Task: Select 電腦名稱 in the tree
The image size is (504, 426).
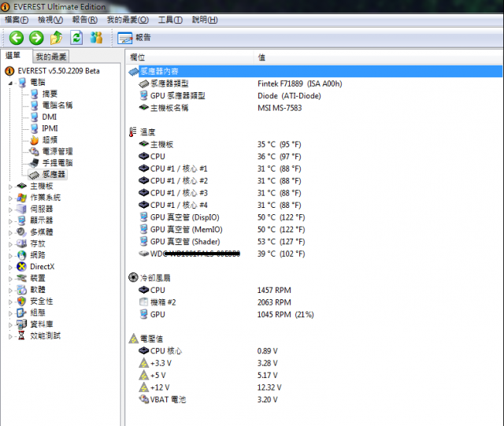Action: click(x=57, y=106)
